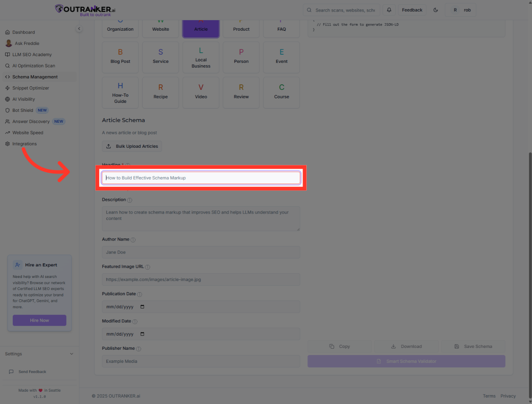The image size is (532, 404).
Task: Click Bulk Upload Articles button
Action: pos(132,146)
